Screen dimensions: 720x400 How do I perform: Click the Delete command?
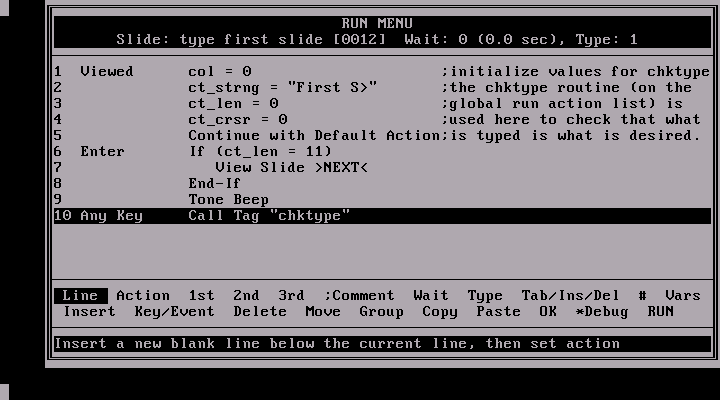(260, 311)
